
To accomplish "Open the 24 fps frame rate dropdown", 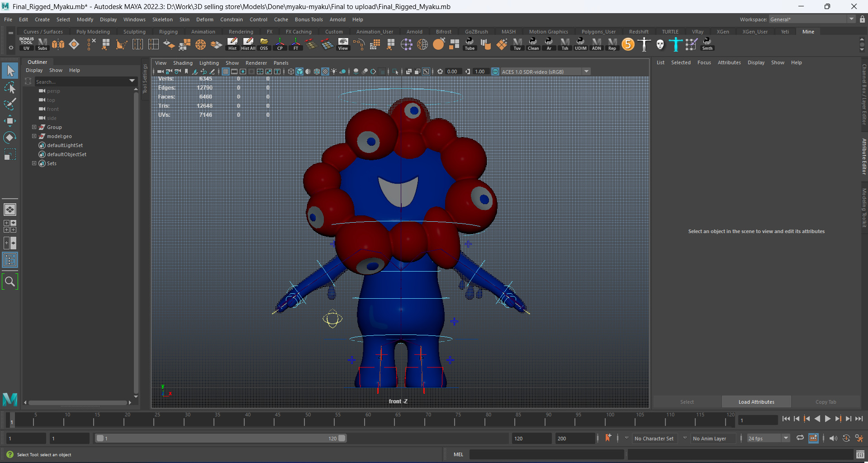I will coord(768,438).
